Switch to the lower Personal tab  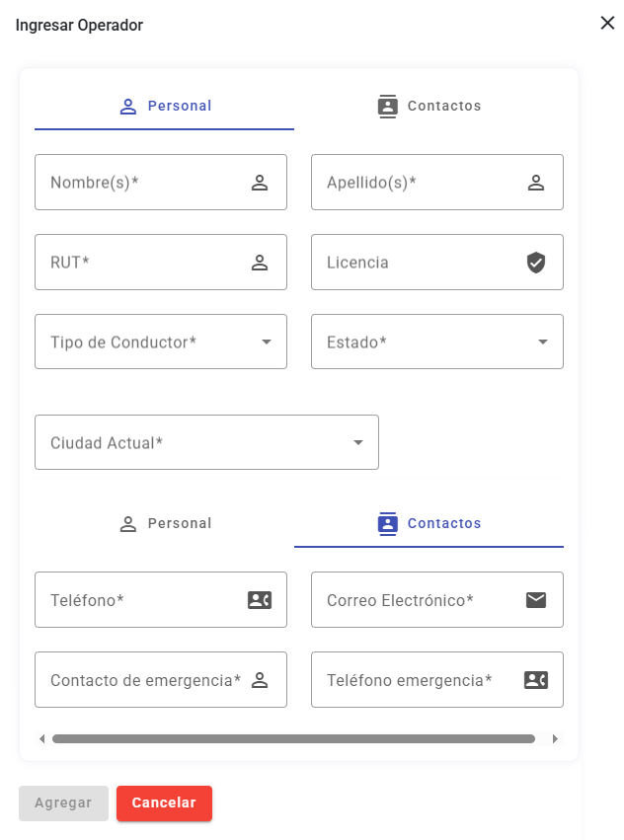[165, 523]
